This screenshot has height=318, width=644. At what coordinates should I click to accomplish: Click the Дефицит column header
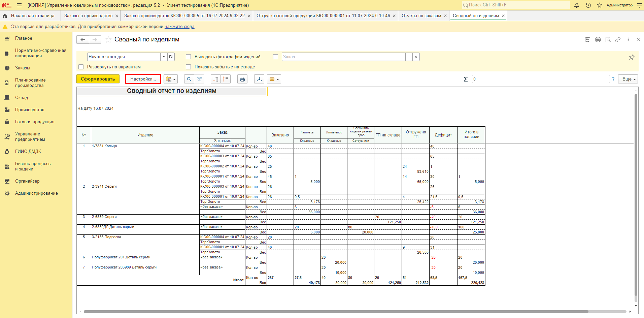pyautogui.click(x=443, y=135)
